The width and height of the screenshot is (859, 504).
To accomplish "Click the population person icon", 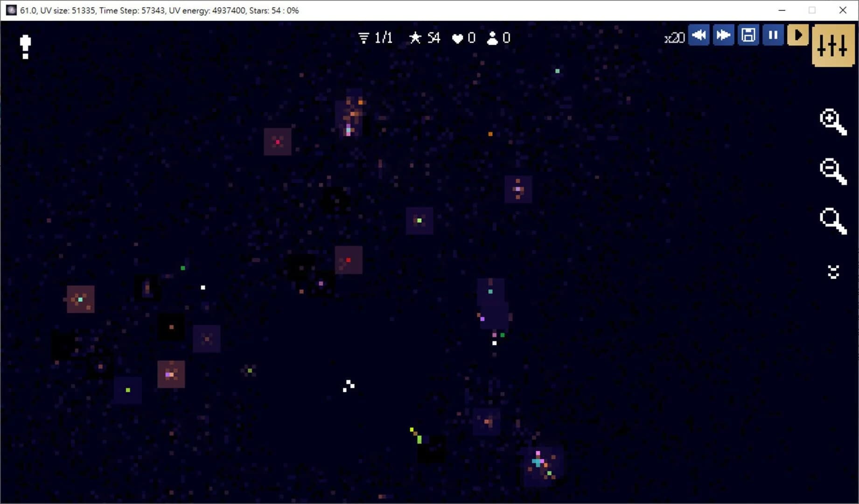I will (x=493, y=38).
